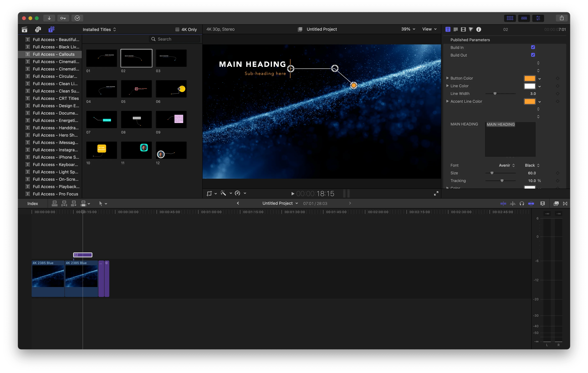This screenshot has width=588, height=373.
Task: Click the Transform tool icon under viewer
Action: [209, 194]
